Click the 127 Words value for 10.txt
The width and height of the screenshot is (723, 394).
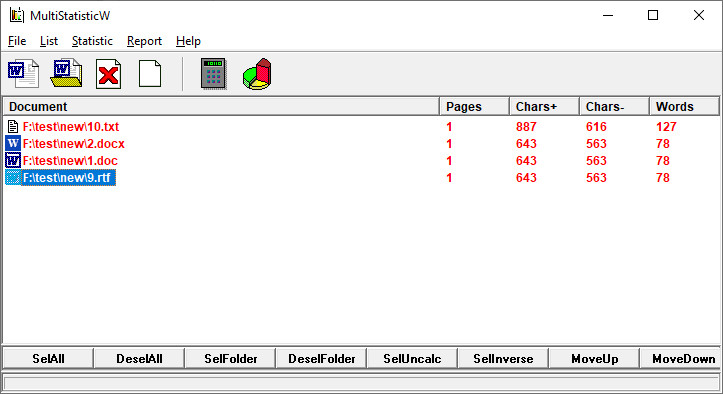(666, 126)
